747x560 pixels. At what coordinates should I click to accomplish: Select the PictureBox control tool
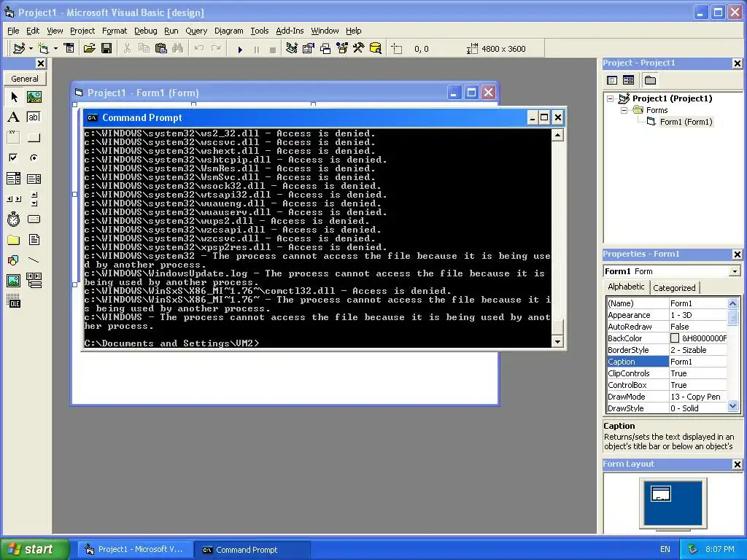click(34, 97)
